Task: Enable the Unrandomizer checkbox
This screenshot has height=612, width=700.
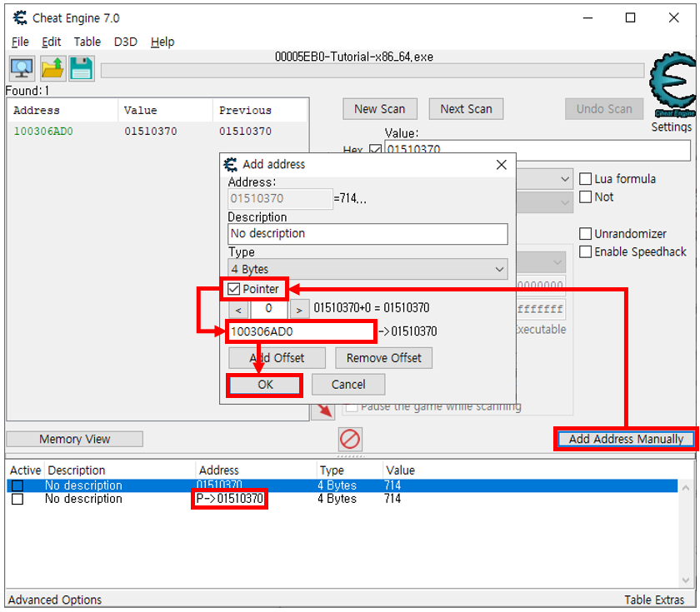Action: coord(585,234)
